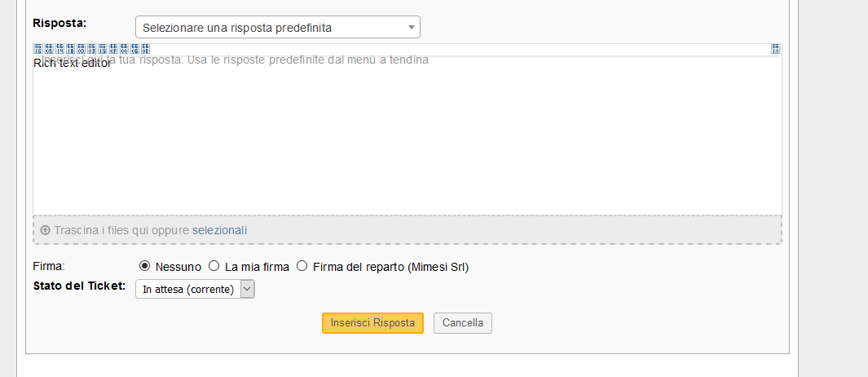Open the selezionali file link
868x377 pixels.
tap(219, 230)
